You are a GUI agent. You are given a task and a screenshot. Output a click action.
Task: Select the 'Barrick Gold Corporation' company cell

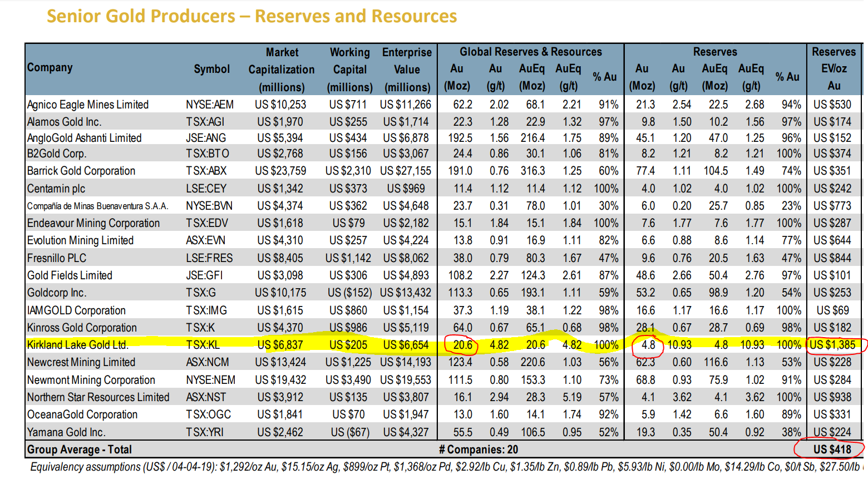click(x=81, y=171)
